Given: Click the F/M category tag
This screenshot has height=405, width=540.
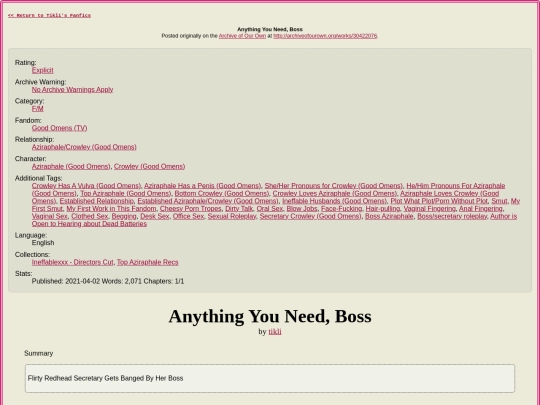Looking at the screenshot, I should coord(38,109).
